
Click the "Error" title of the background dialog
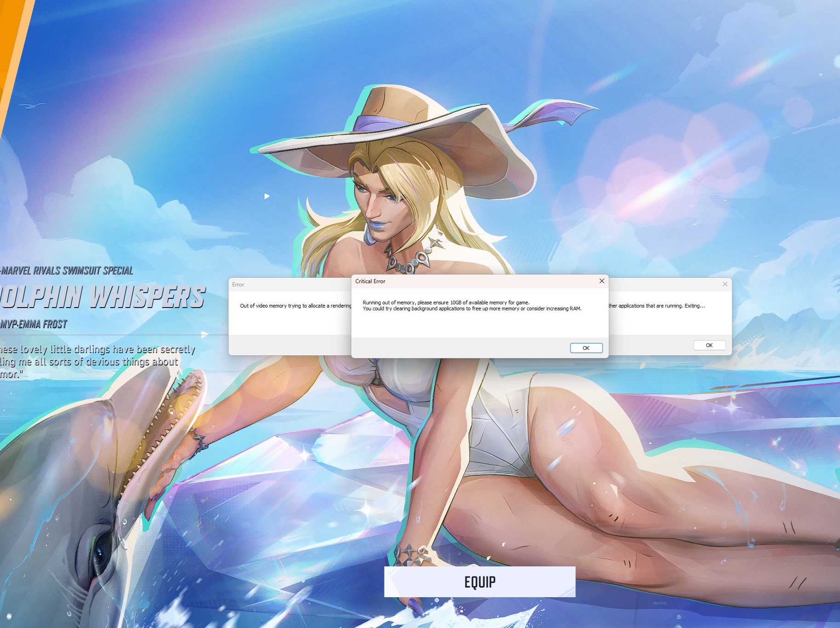click(x=238, y=285)
